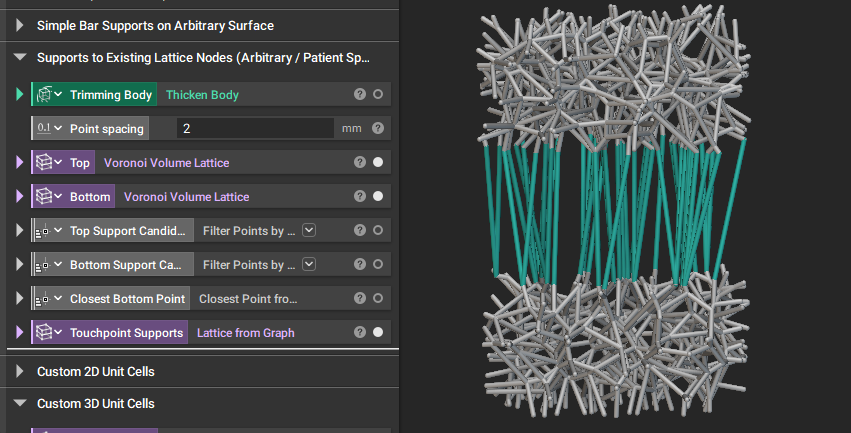Screen dimensions: 851x433
Task: Click the Top lattice block icon
Action: (x=45, y=162)
